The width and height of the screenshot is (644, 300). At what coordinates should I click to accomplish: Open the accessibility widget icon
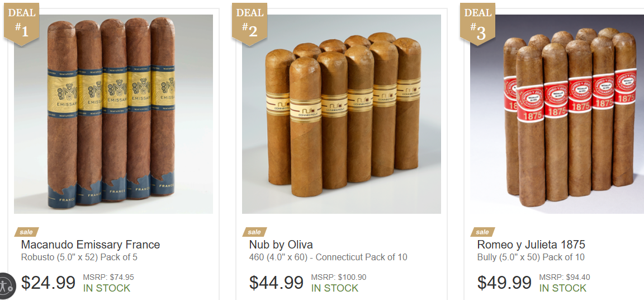pos(7,285)
